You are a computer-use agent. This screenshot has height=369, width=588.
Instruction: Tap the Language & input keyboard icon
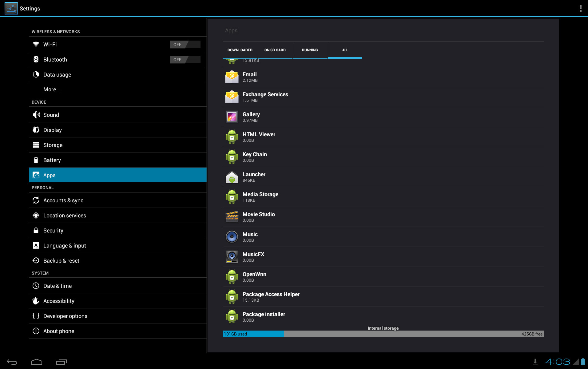coord(36,245)
